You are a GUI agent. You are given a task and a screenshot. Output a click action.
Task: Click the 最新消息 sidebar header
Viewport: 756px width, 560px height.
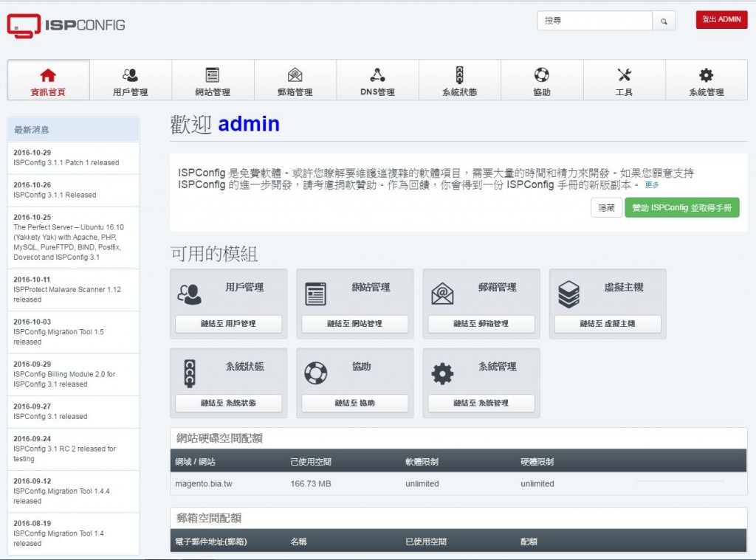pyautogui.click(x=73, y=130)
